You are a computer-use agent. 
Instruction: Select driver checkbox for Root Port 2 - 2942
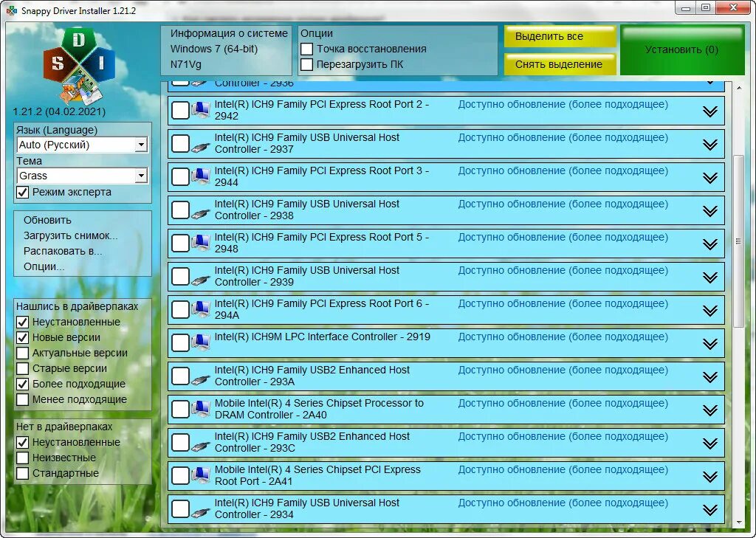tap(180, 110)
